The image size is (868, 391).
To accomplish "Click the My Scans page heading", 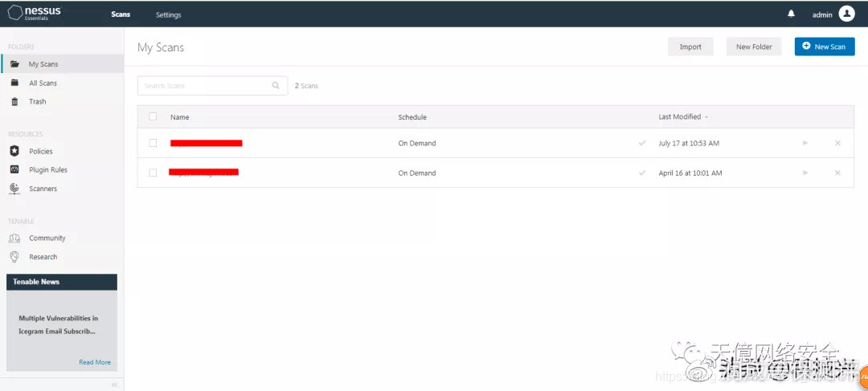I will (x=161, y=47).
